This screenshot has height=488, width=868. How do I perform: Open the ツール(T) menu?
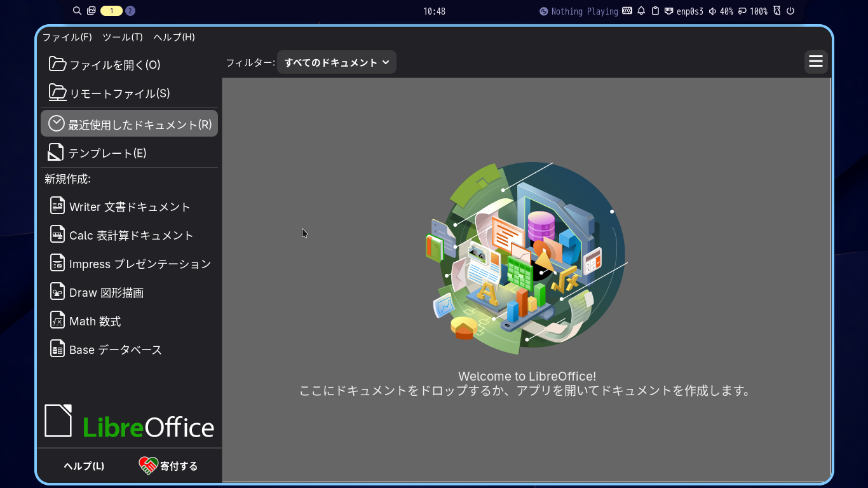point(123,37)
